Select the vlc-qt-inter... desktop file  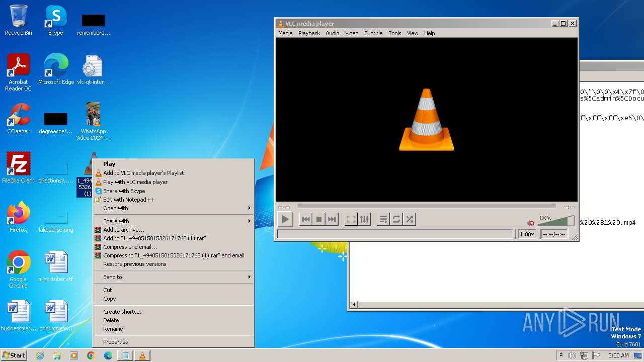(x=93, y=69)
